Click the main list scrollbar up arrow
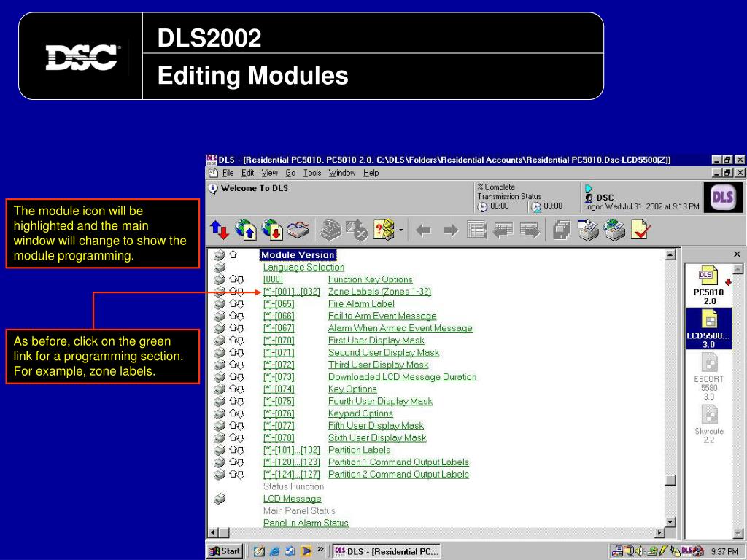 (670, 255)
